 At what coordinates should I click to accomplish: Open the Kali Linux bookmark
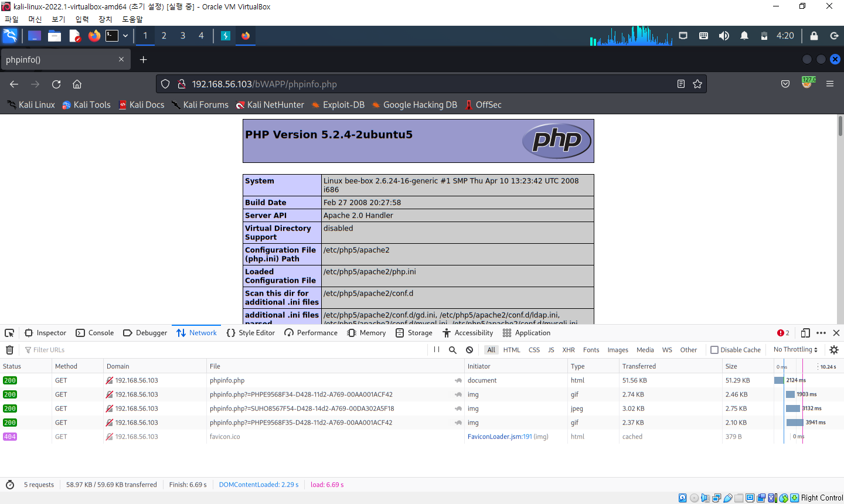31,105
